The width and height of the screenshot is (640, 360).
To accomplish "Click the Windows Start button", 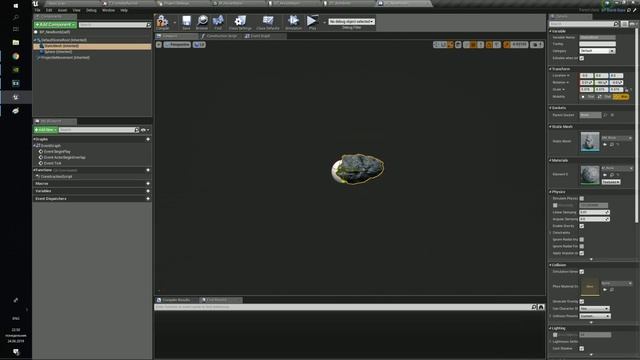I will tap(16, 6).
